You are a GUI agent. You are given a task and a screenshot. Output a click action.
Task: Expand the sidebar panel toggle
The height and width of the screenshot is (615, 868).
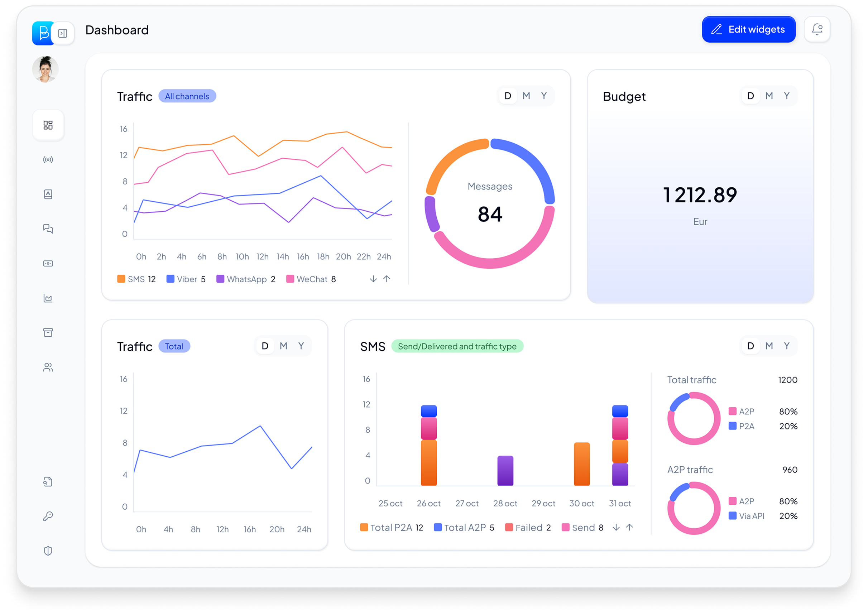pyautogui.click(x=63, y=33)
